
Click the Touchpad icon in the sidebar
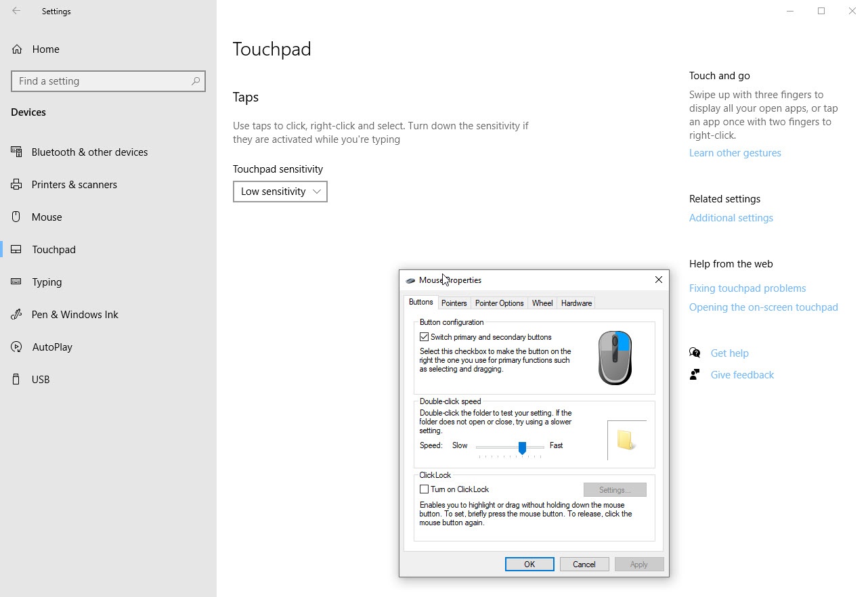point(16,249)
